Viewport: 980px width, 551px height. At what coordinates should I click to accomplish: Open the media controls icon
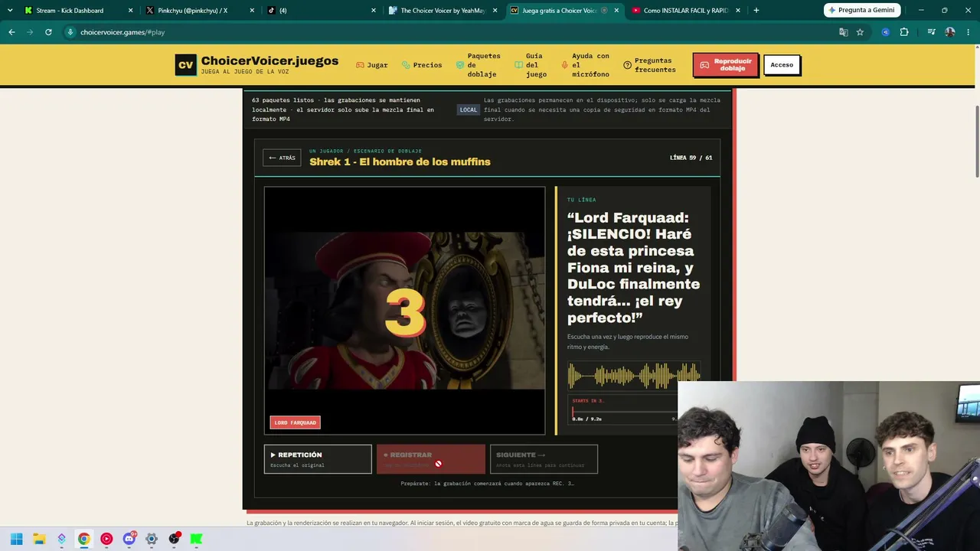point(931,32)
